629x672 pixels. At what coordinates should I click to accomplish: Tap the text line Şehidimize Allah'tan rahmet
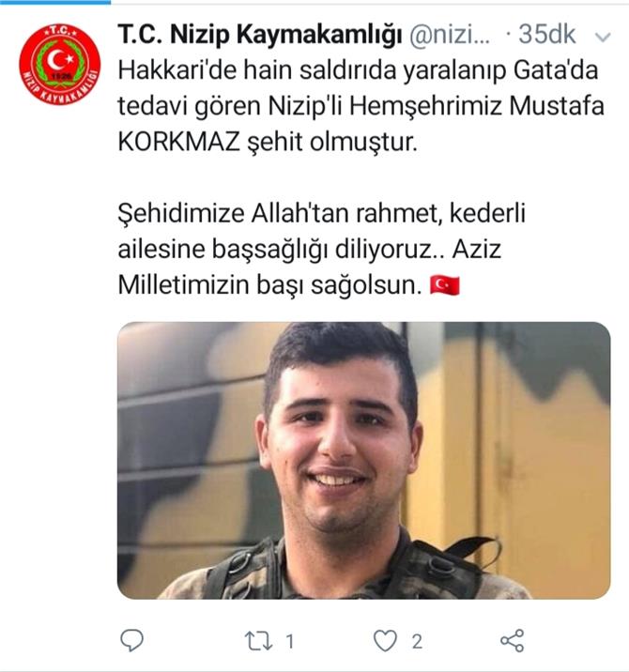point(322,213)
